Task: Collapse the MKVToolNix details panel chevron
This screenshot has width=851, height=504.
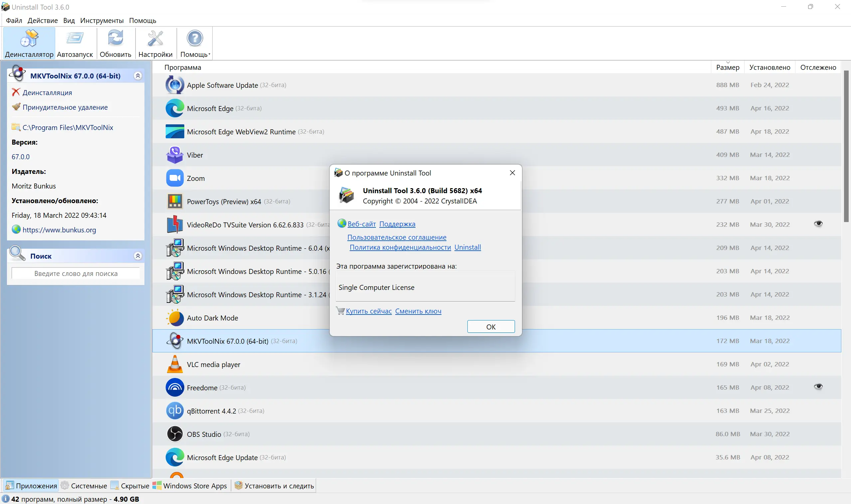Action: tap(138, 76)
